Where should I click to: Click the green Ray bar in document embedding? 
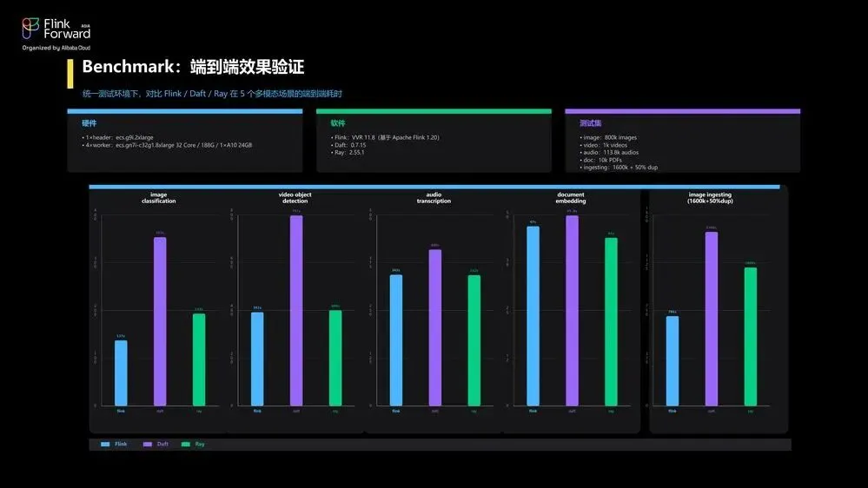point(611,322)
